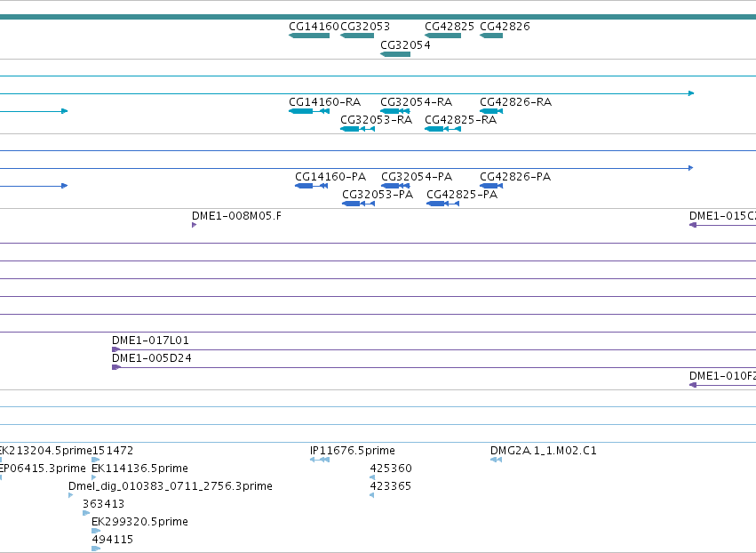Select the 151472 EST arrow
756x553 pixels.
(95, 460)
